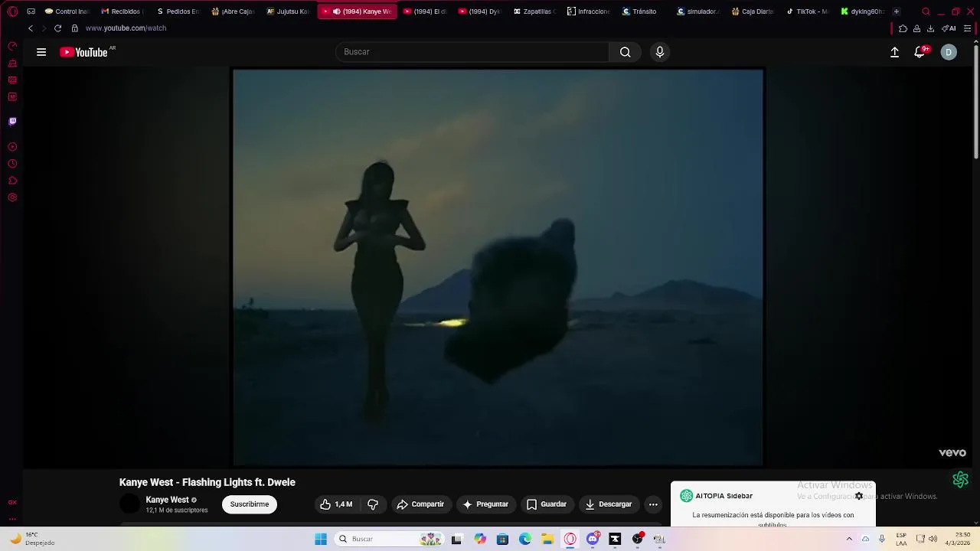
Task: Open player icon in Opera sidebar
Action: [x=12, y=147]
